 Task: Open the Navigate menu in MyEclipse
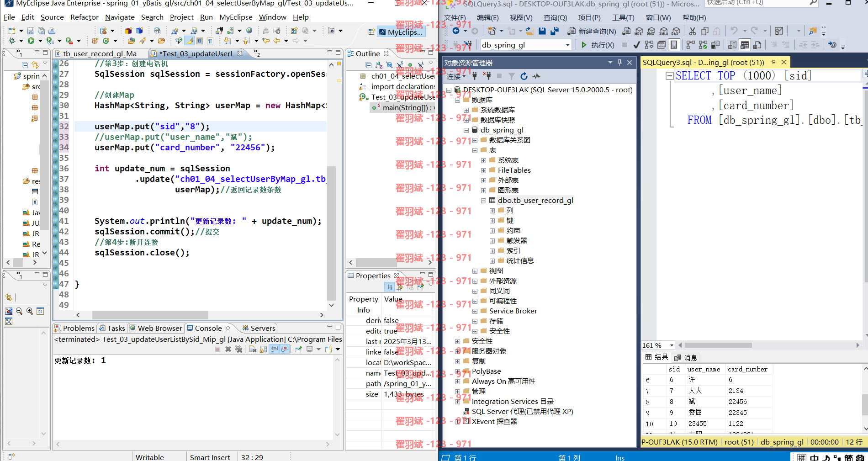[120, 17]
